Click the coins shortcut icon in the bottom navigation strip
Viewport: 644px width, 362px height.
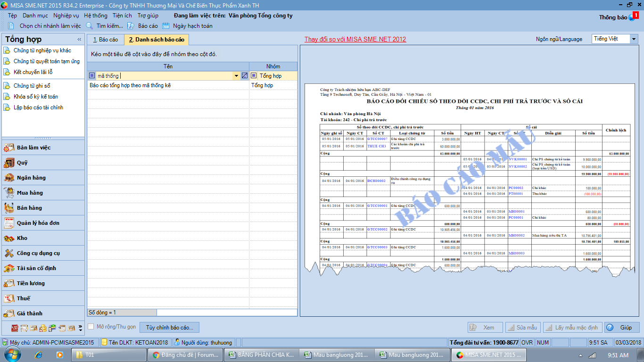[43, 328]
